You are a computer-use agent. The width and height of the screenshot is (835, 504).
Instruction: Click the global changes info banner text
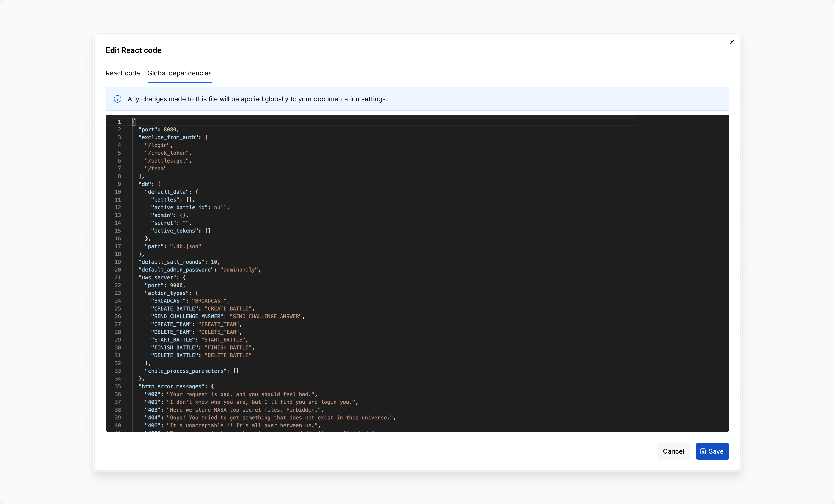pyautogui.click(x=258, y=99)
